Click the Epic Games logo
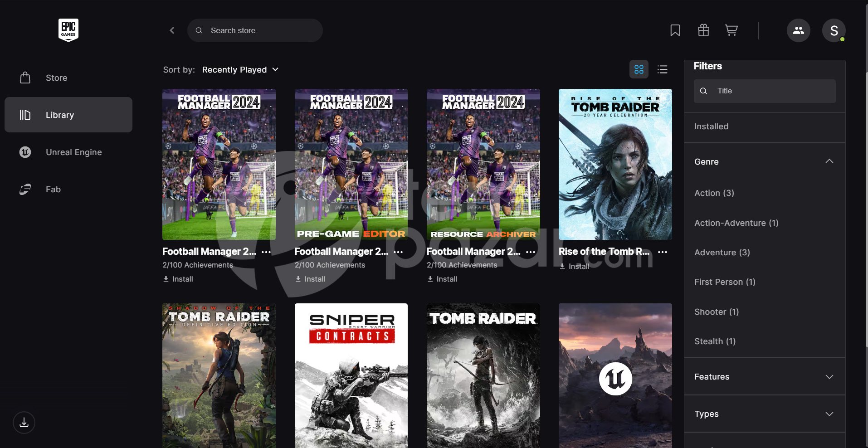The height and width of the screenshot is (448, 868). [x=68, y=30]
